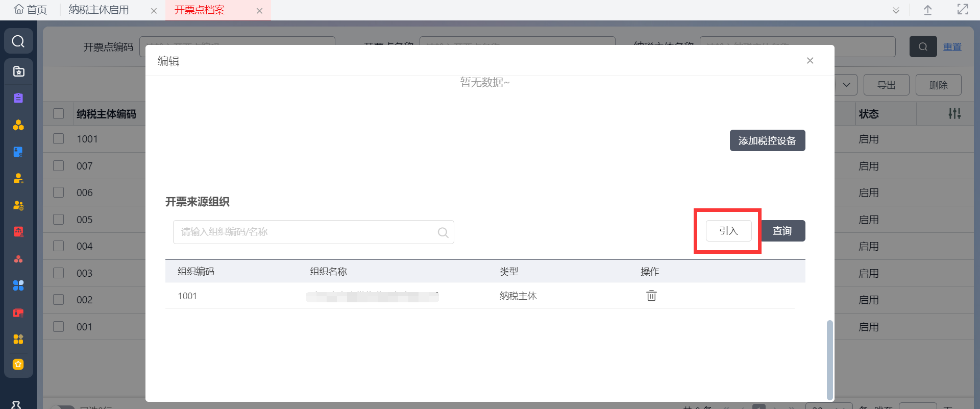Open the column settings icon in the table header
Viewport: 980px width, 409px height.
point(954,114)
